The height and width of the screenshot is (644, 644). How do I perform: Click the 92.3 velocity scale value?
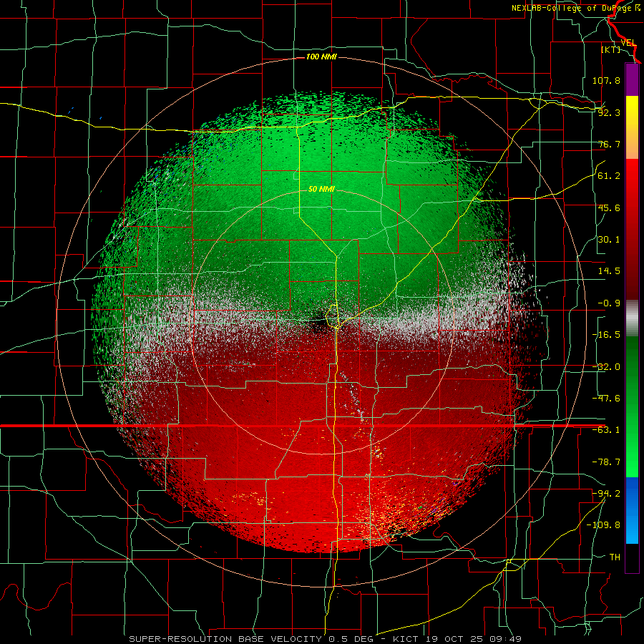pos(609,112)
